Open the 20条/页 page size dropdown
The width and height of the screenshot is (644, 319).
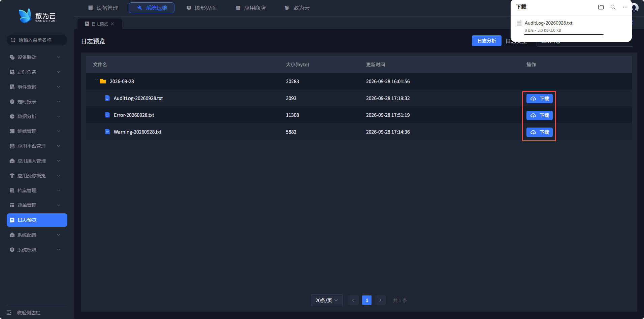pos(327,300)
